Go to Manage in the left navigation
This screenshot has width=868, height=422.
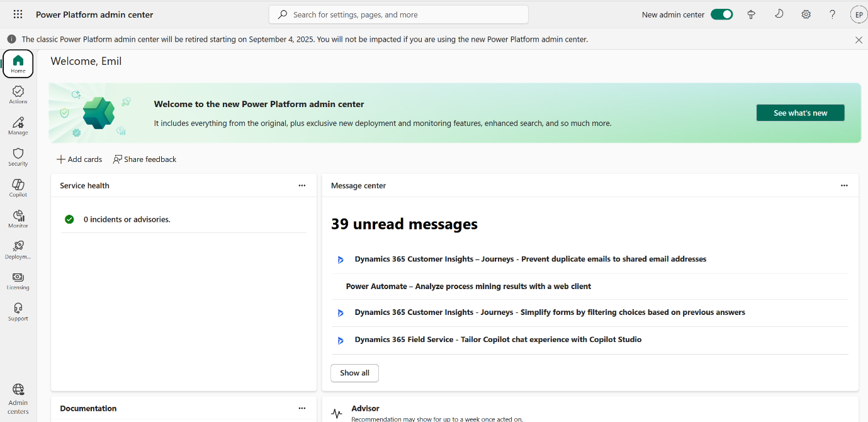coord(18,126)
